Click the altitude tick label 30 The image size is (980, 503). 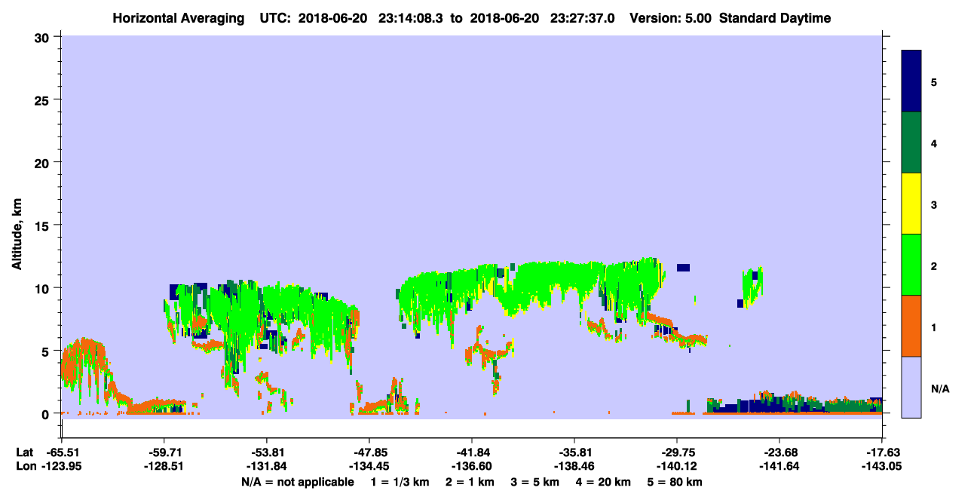click(x=44, y=36)
